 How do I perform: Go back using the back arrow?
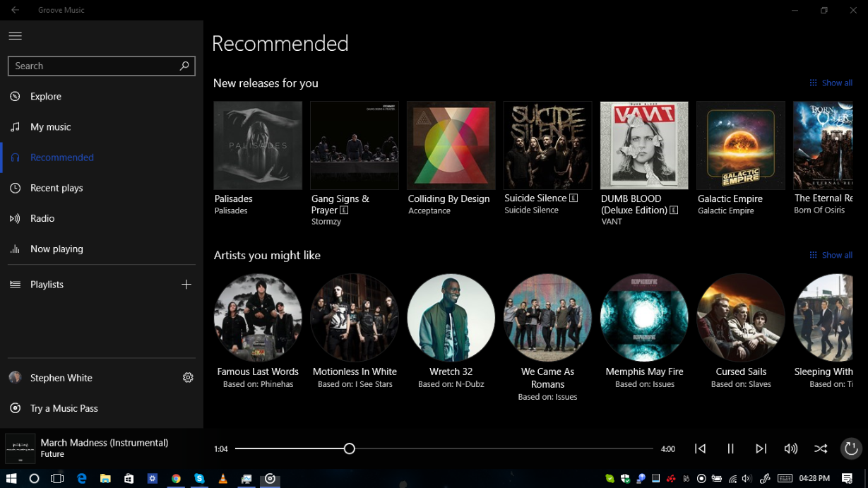click(15, 10)
